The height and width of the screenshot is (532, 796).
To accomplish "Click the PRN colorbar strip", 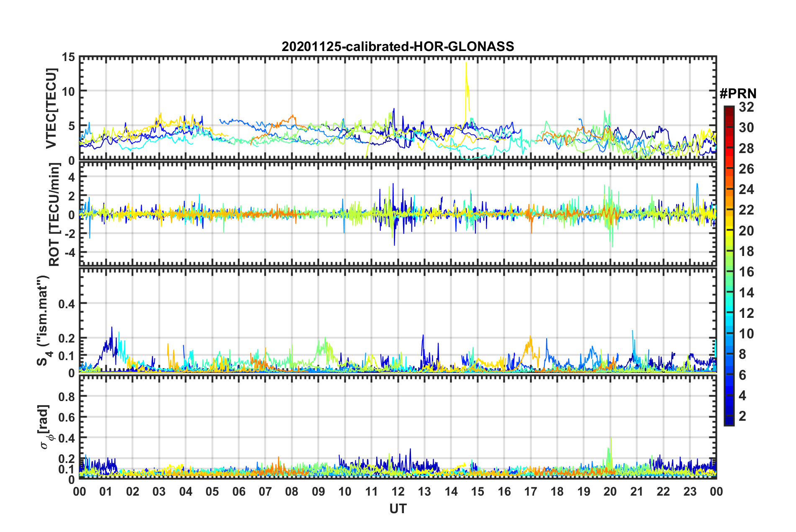I will pos(729,266).
